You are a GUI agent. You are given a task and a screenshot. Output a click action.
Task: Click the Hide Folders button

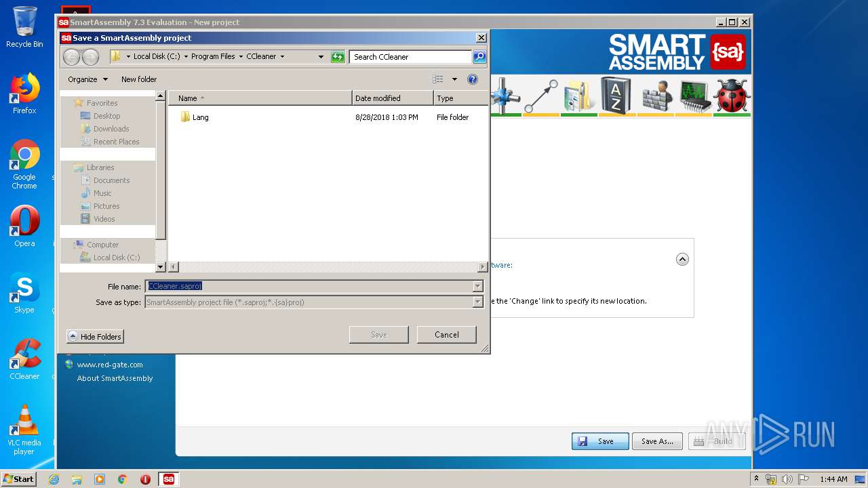click(x=95, y=337)
